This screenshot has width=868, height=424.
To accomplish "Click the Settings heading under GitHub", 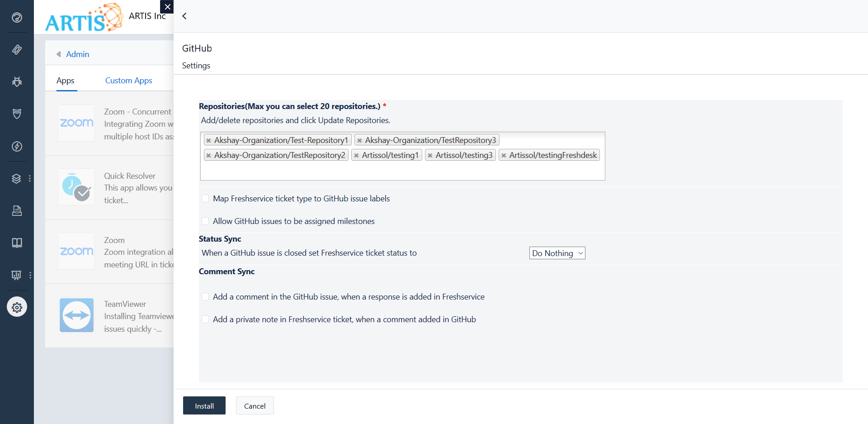I will pos(196,66).
